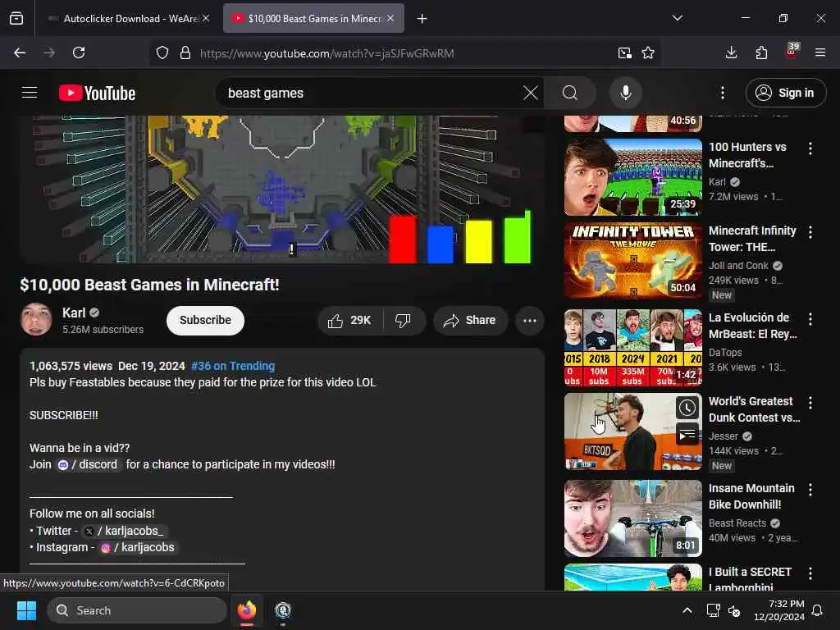Open options for Minecraft Infinity Tower video

coord(810,232)
